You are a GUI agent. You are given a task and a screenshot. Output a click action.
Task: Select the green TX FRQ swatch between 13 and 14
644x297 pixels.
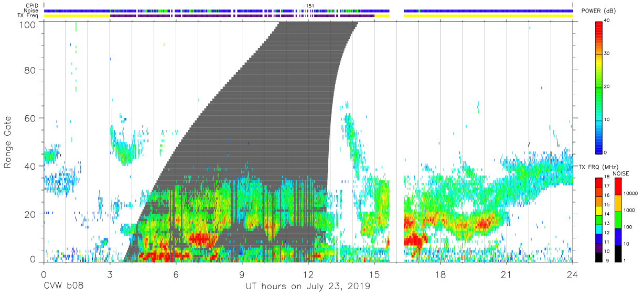pos(599,220)
